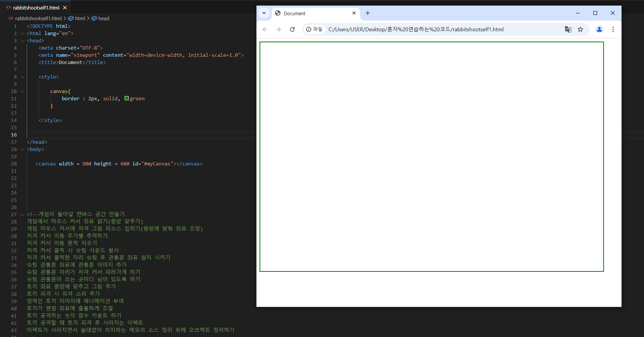Close the Chrome window
The height and width of the screenshot is (337, 644).
pos(613,13)
